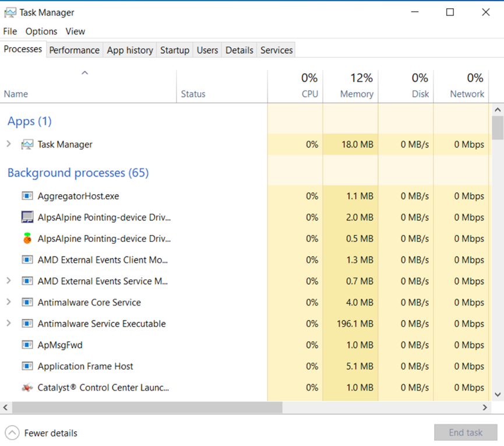Select the AMD External Events Client name
Image resolution: width=504 pixels, height=446 pixels.
click(x=103, y=259)
